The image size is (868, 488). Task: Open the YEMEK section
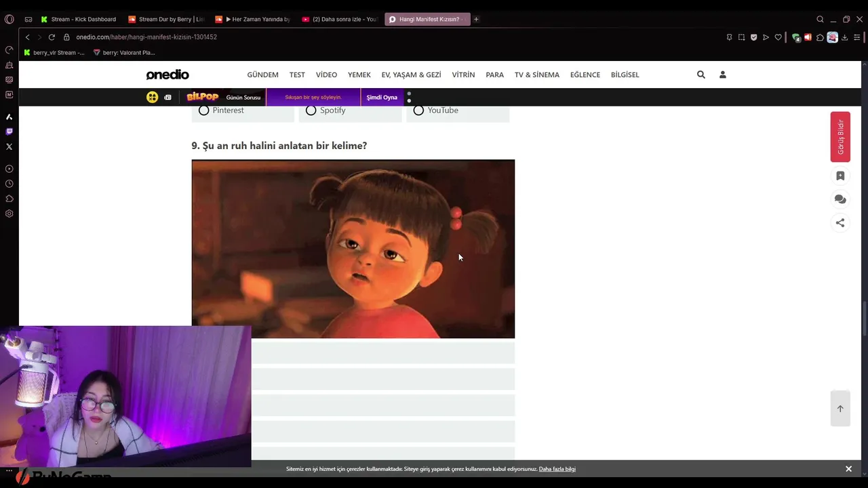tap(359, 75)
